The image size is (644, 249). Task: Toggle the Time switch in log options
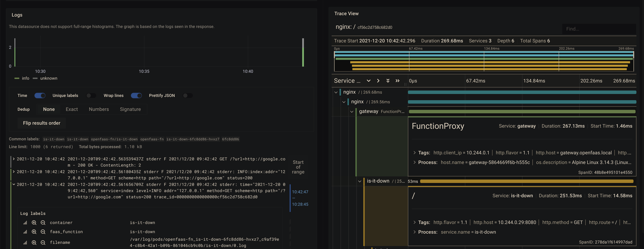tap(40, 96)
